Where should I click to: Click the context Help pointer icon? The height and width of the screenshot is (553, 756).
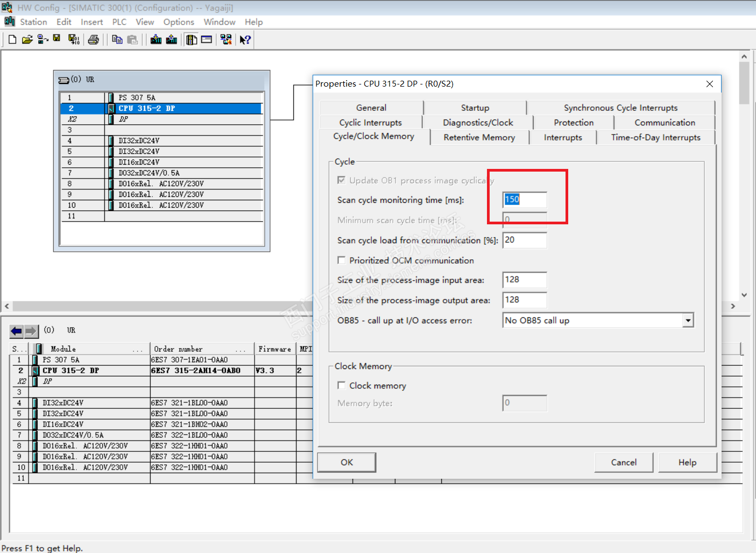coord(245,40)
